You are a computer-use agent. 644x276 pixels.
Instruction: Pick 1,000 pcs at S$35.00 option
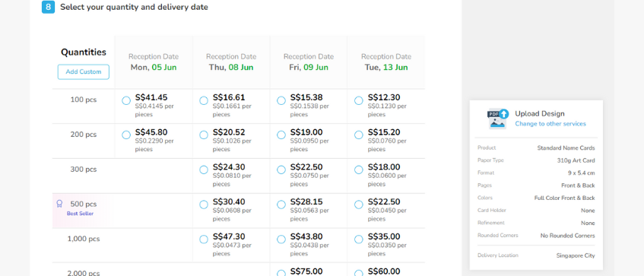point(359,240)
